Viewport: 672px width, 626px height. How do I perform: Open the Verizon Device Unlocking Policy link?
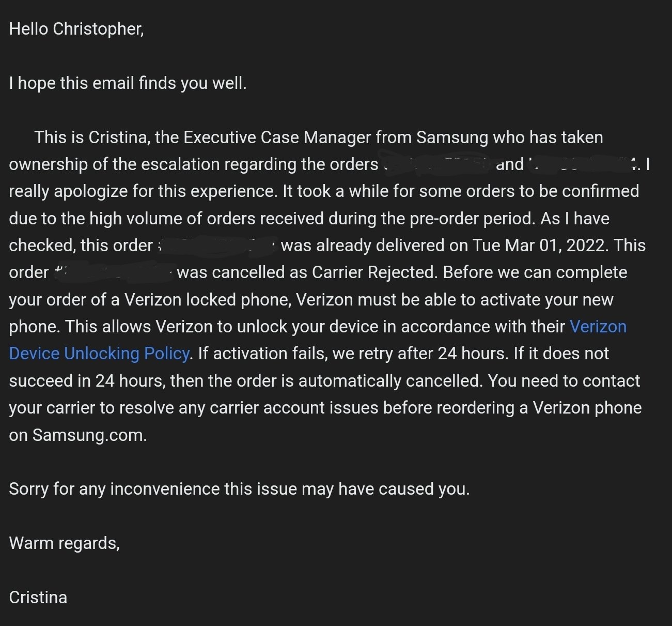click(x=99, y=354)
